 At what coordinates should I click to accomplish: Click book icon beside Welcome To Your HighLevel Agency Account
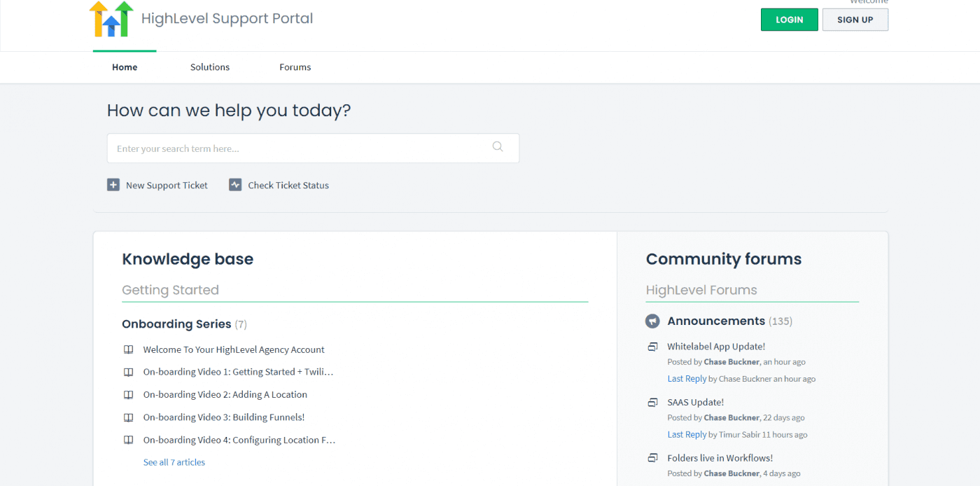[128, 349]
